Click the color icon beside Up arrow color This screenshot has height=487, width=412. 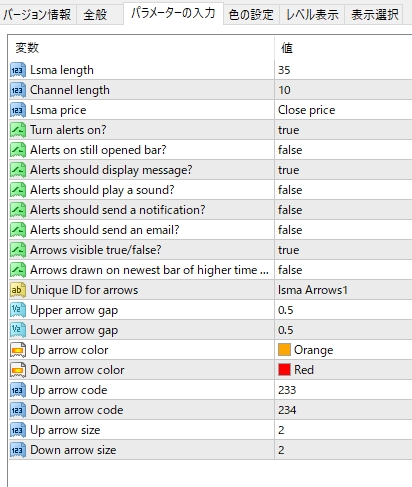click(18, 350)
